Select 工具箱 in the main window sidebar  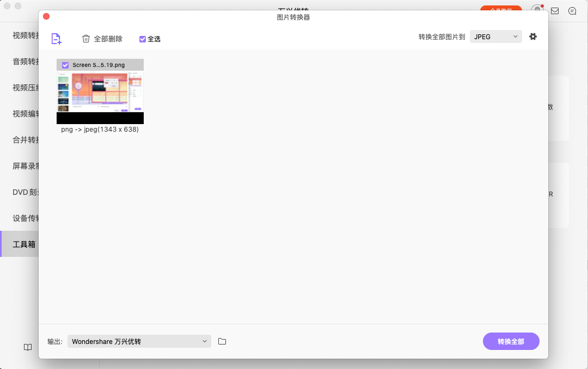tap(20, 244)
